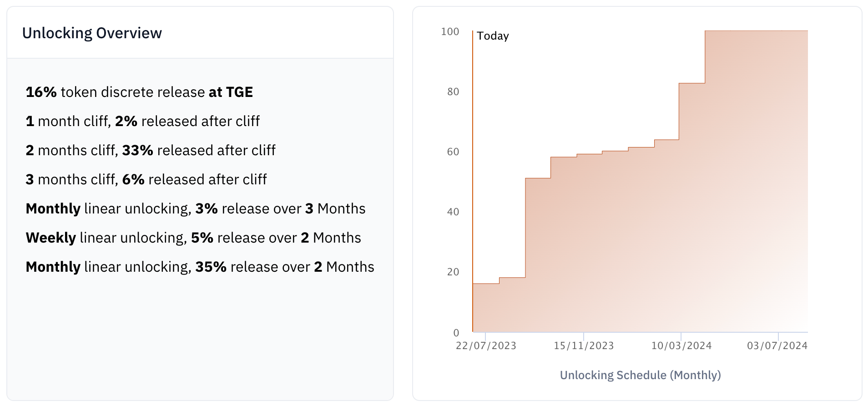This screenshot has width=868, height=406.
Task: Select the 1 month cliff, 2% released line
Action: [143, 121]
